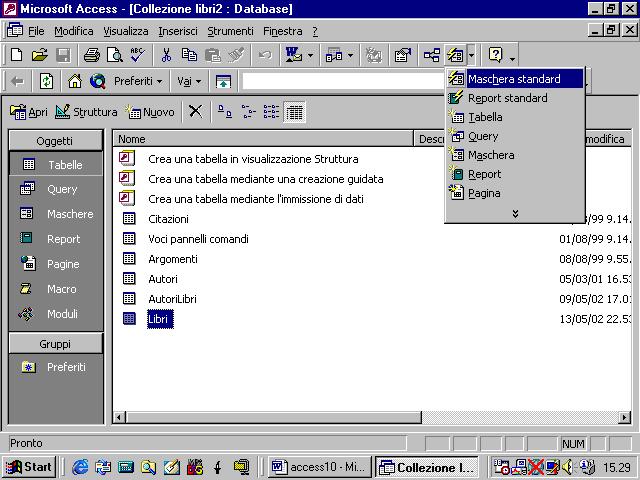Expand the New Object dropdown arrow
Viewport: 640px width, 480px height.
tap(471, 55)
